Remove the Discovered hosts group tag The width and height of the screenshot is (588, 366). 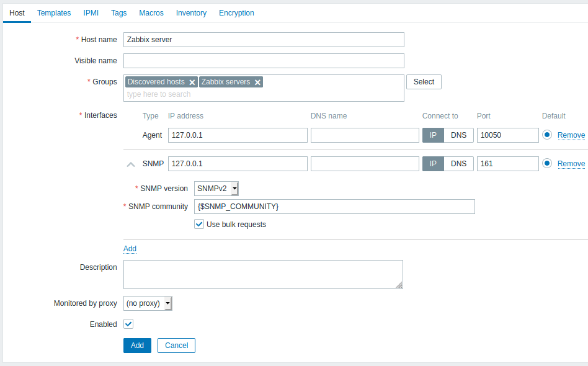[x=192, y=82]
